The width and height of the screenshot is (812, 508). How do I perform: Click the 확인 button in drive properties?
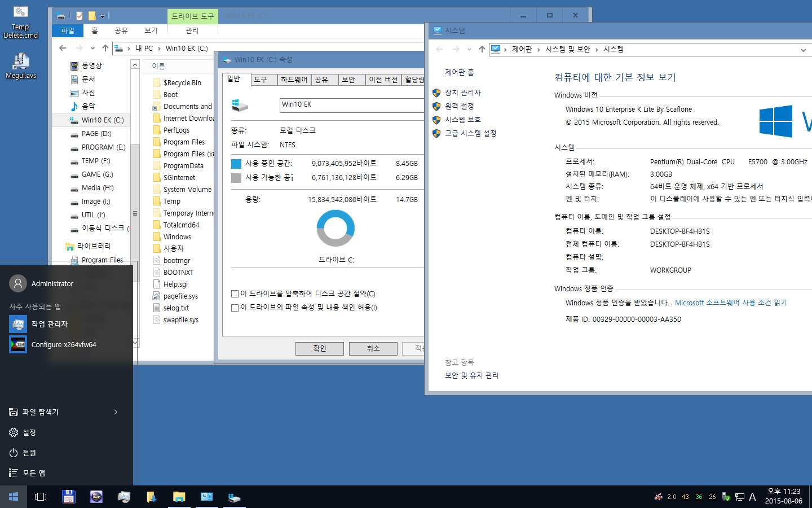(320, 348)
